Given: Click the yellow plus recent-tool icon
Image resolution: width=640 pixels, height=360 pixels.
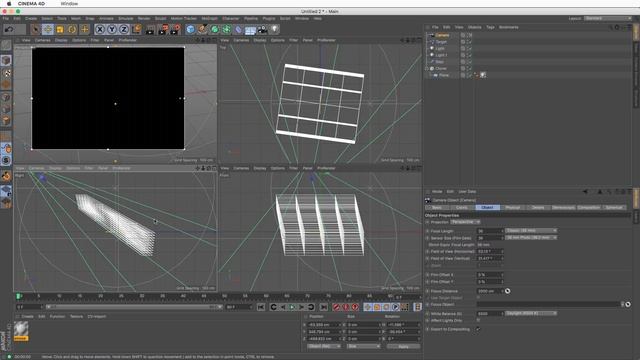Looking at the screenshot, I should pos(84,29).
